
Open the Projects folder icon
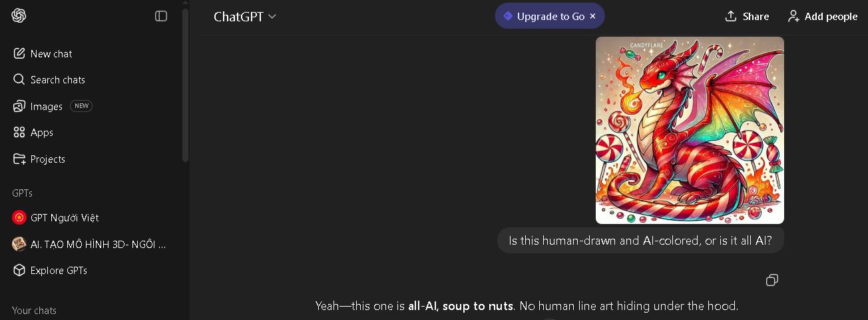click(x=19, y=159)
